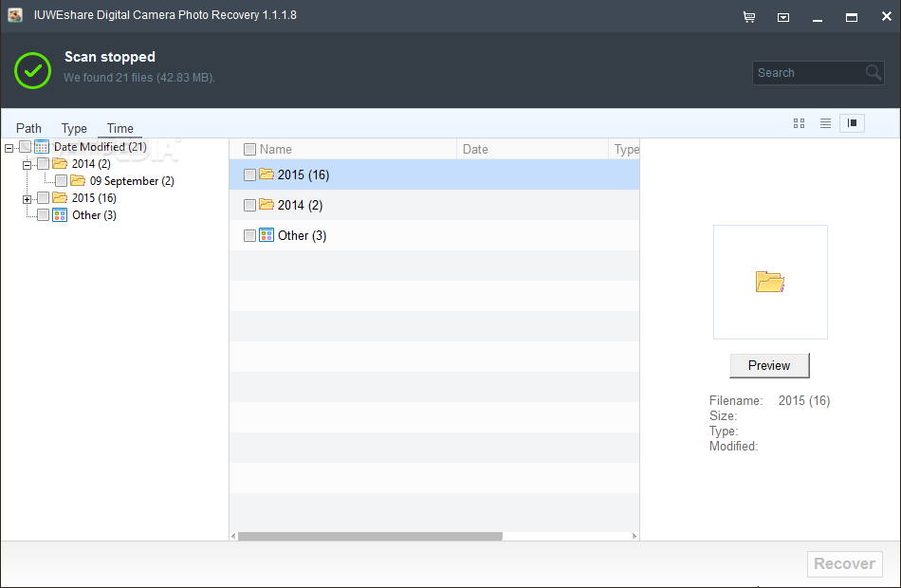Click the Preview button

coord(769,365)
